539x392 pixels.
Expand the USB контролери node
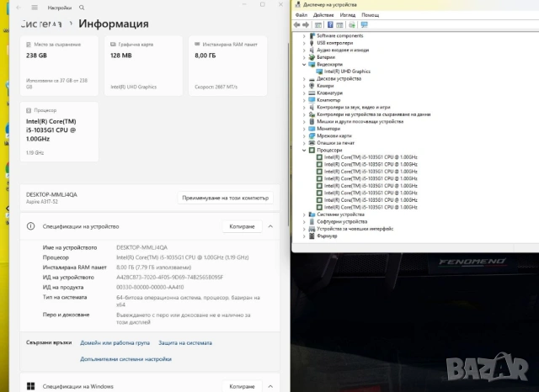304,43
